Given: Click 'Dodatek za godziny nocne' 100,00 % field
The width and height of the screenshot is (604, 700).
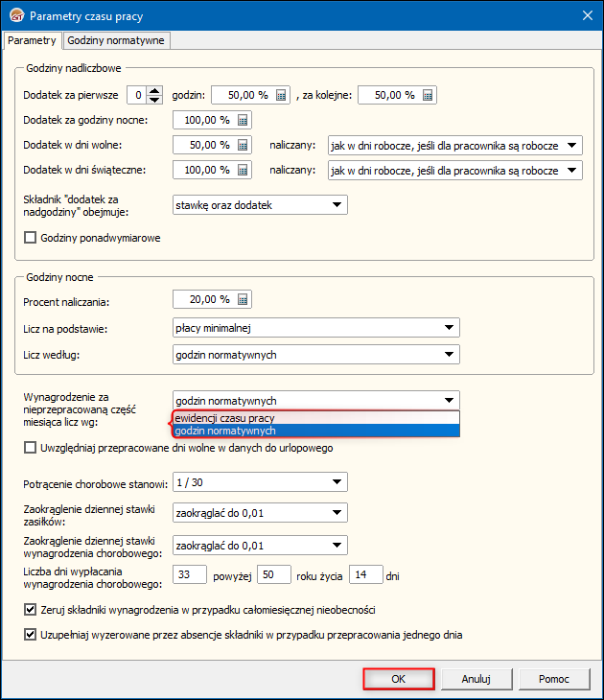Looking at the screenshot, I should pyautogui.click(x=212, y=120).
